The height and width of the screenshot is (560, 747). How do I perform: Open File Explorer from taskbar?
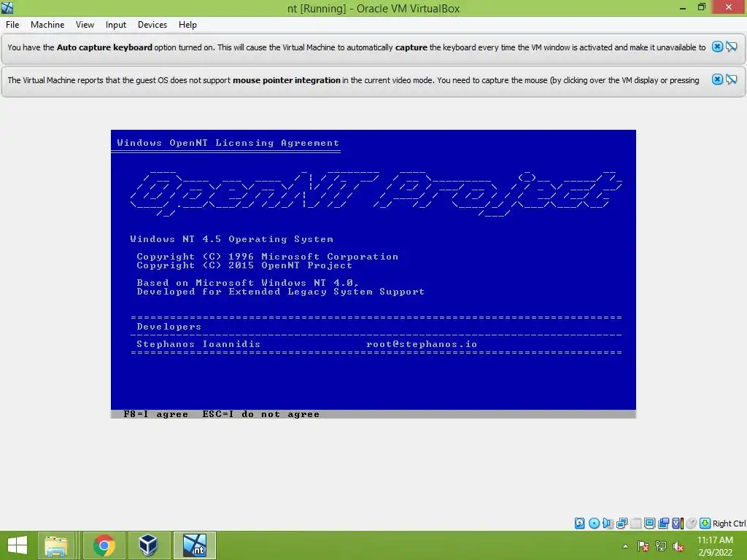point(56,545)
